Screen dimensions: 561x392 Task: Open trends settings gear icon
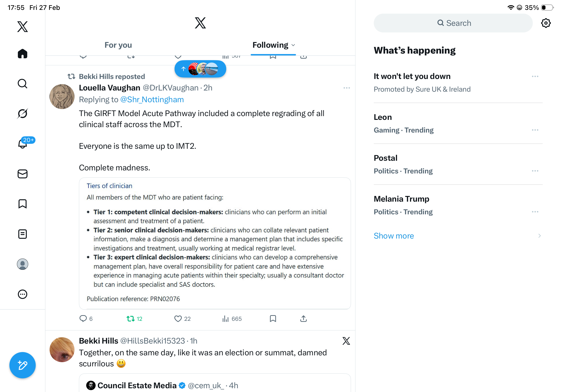pyautogui.click(x=546, y=23)
